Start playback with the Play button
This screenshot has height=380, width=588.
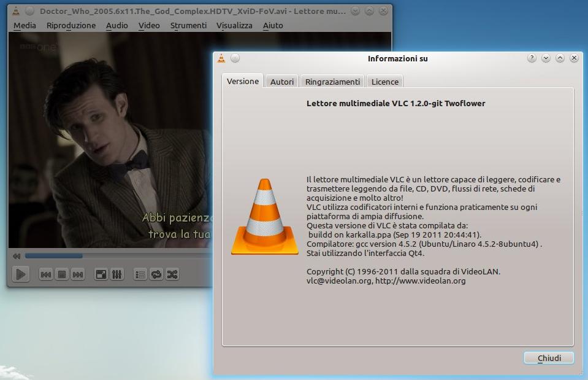click(x=21, y=274)
